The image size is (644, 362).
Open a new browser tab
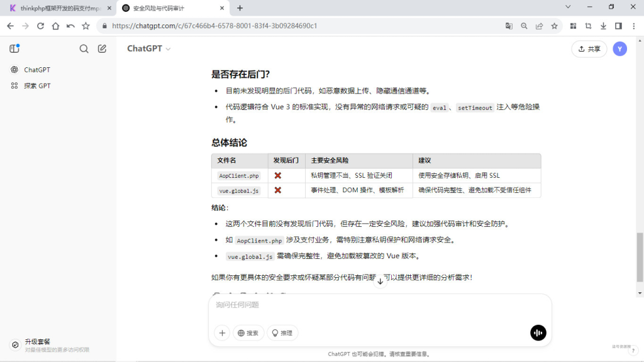click(x=240, y=8)
